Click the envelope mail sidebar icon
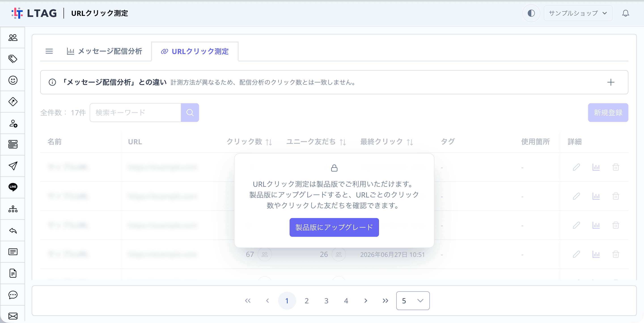Image resolution: width=644 pixels, height=323 pixels. click(x=13, y=316)
